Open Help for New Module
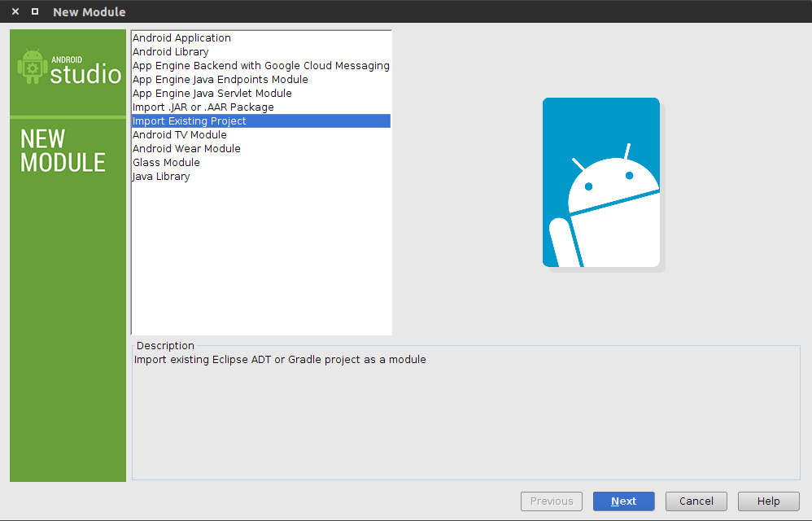Image resolution: width=812 pixels, height=521 pixels. [x=769, y=501]
